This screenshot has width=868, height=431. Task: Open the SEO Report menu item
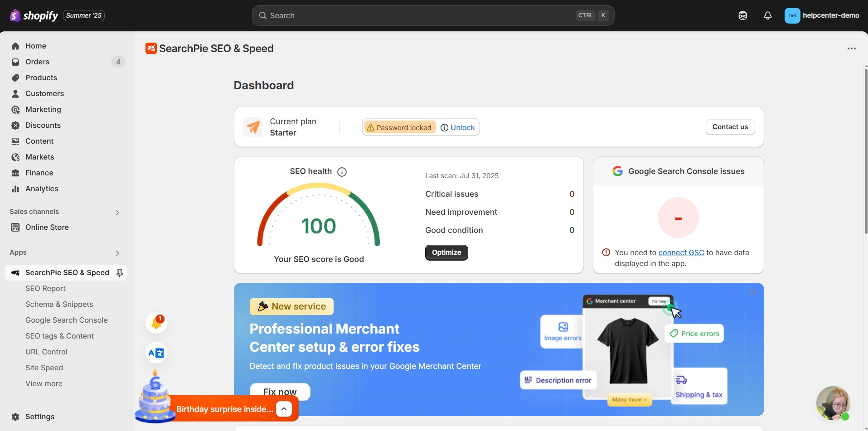pos(45,288)
